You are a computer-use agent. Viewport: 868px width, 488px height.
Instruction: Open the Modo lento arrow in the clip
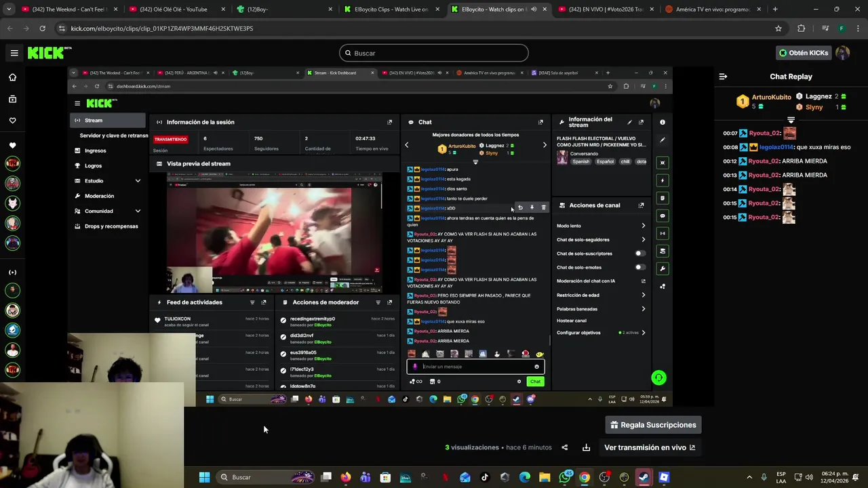pyautogui.click(x=643, y=226)
